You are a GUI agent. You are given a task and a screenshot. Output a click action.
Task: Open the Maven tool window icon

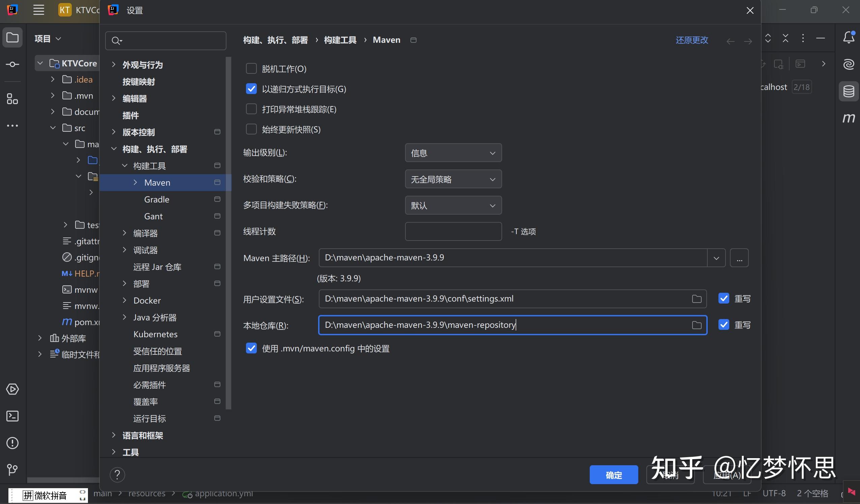click(849, 118)
